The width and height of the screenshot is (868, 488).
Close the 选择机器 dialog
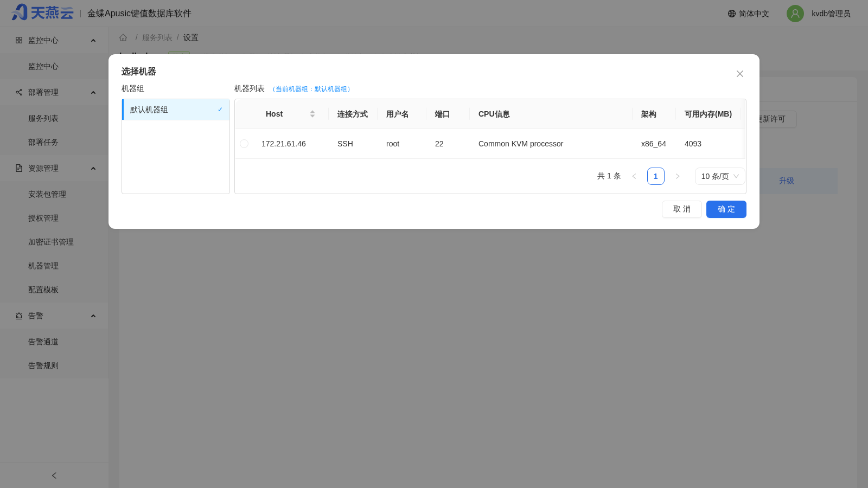[740, 74]
